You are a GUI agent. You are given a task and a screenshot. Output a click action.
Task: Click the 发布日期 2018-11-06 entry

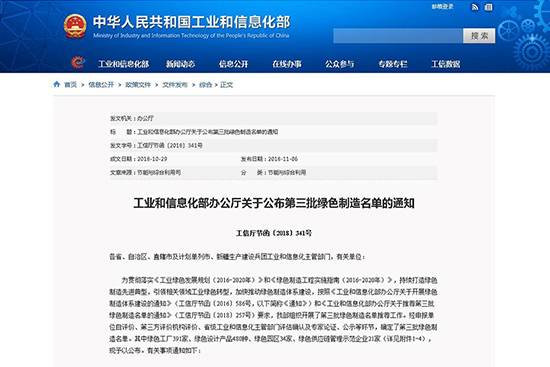[269, 159]
